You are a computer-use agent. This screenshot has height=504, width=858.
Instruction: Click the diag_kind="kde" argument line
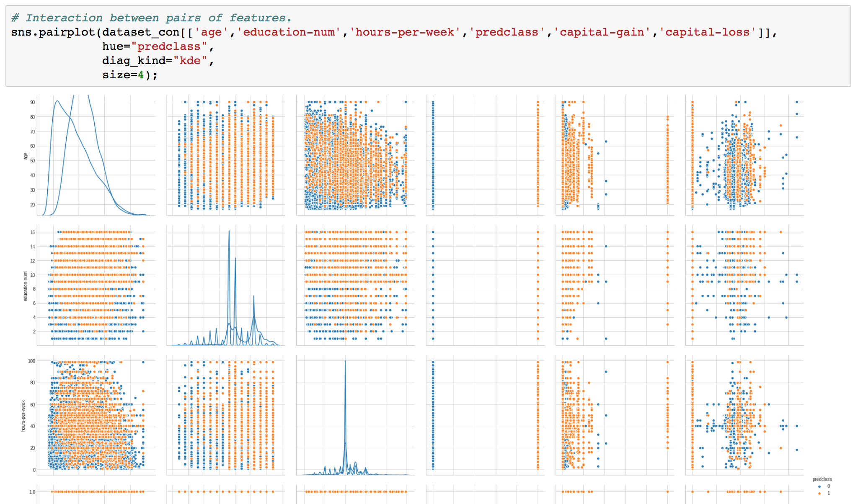point(158,61)
